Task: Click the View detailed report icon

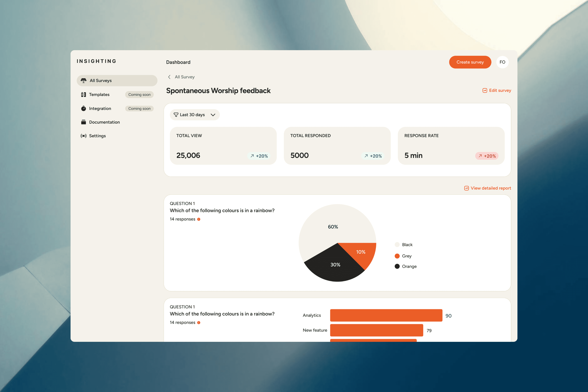Action: click(466, 188)
